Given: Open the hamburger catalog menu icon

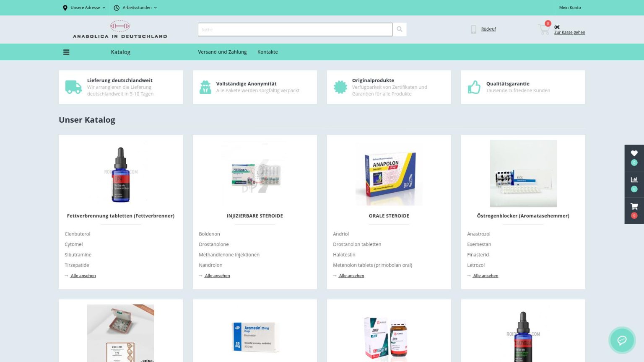Looking at the screenshot, I should pos(66,52).
